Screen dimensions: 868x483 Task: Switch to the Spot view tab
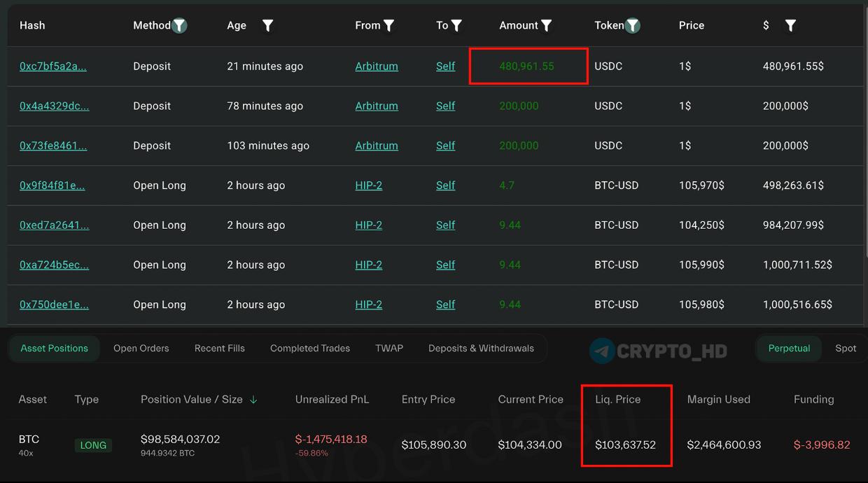[846, 348]
